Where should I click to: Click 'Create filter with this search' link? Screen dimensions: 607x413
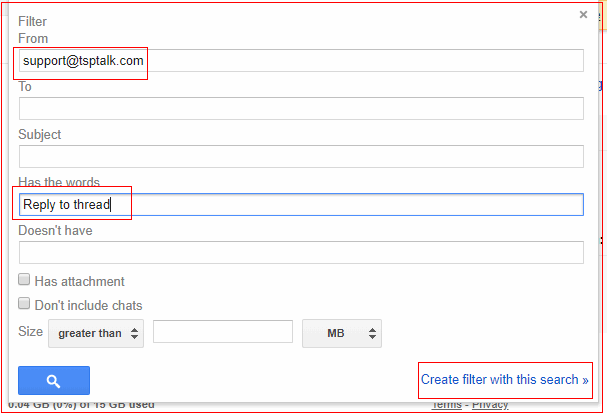tap(504, 380)
